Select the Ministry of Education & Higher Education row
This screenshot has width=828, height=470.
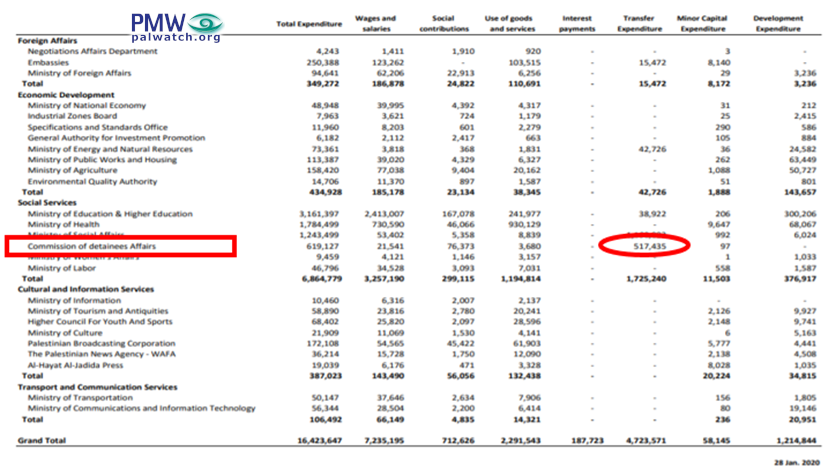point(110,214)
